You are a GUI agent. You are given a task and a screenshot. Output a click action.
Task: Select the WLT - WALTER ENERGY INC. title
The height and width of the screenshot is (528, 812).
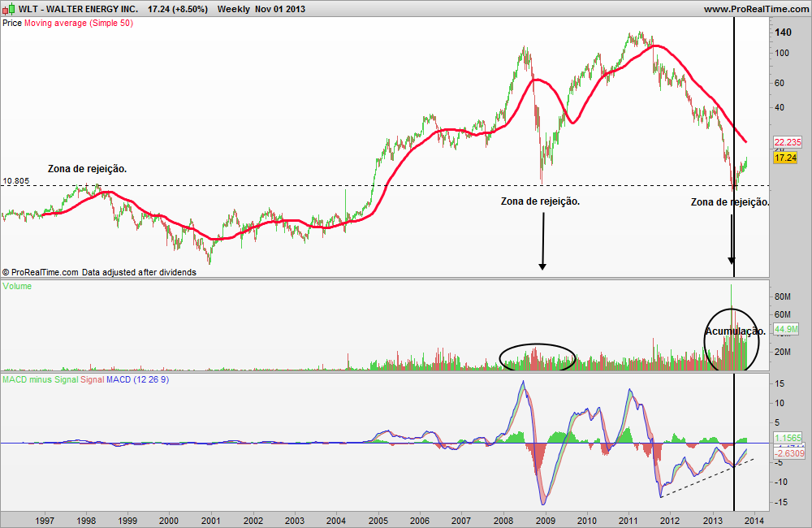pyautogui.click(x=79, y=9)
